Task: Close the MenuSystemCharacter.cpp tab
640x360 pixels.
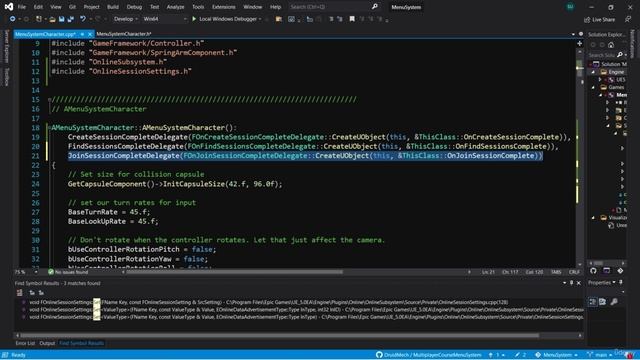Action: tap(90, 34)
